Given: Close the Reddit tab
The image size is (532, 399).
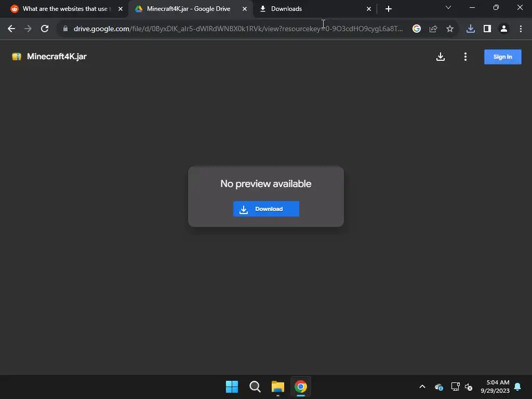Looking at the screenshot, I should click(x=121, y=9).
